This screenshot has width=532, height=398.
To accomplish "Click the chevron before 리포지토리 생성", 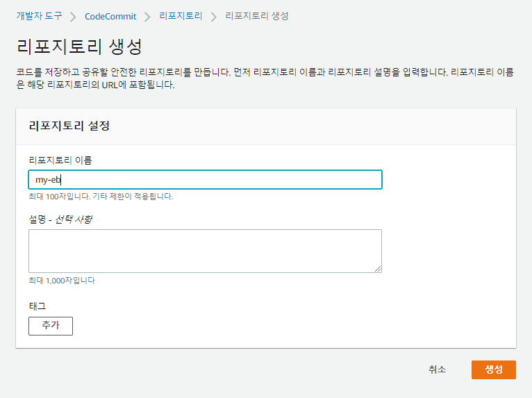I will [214, 16].
